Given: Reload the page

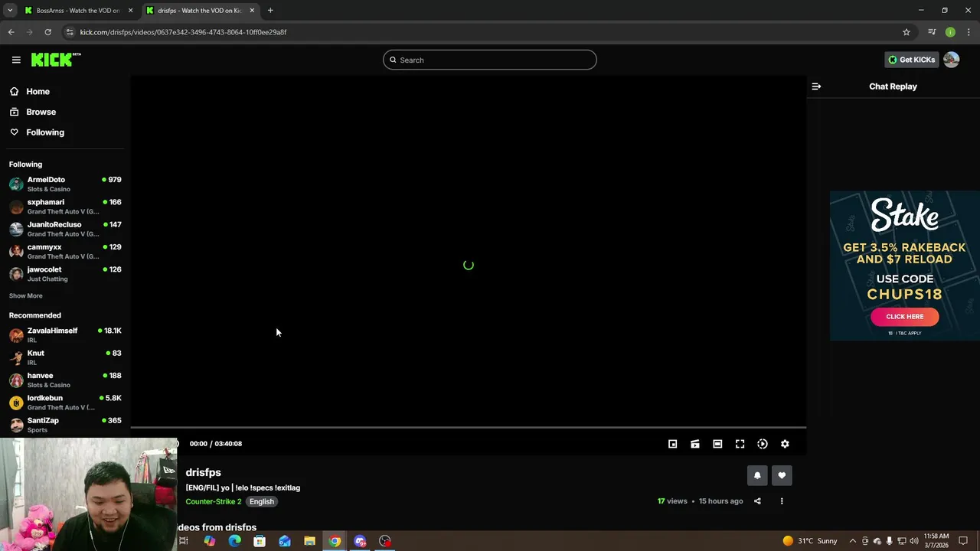Looking at the screenshot, I should coord(47,32).
